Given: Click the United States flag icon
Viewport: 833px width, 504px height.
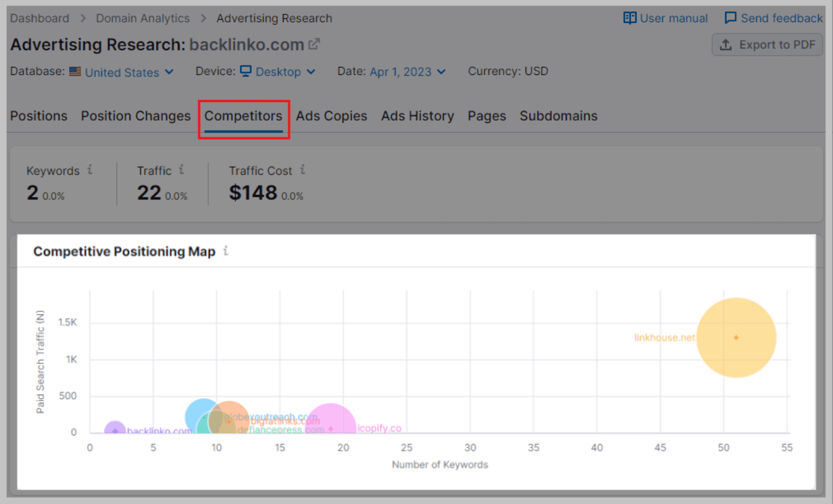Looking at the screenshot, I should [75, 71].
